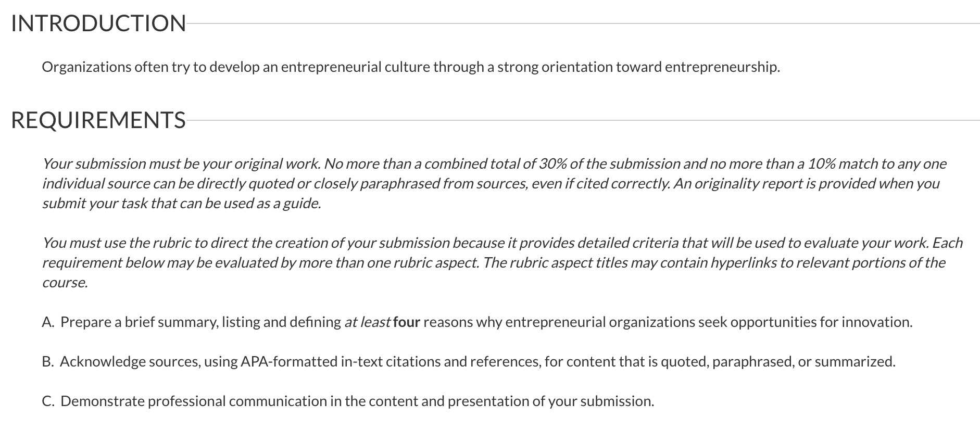Screen dimensions: 980x429
Task: Click 'presentation of your submission' text
Action: 551,401
